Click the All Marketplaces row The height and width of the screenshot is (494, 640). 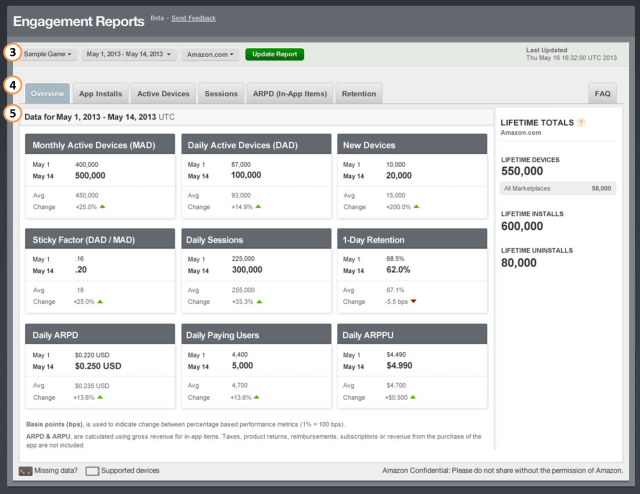click(x=560, y=187)
